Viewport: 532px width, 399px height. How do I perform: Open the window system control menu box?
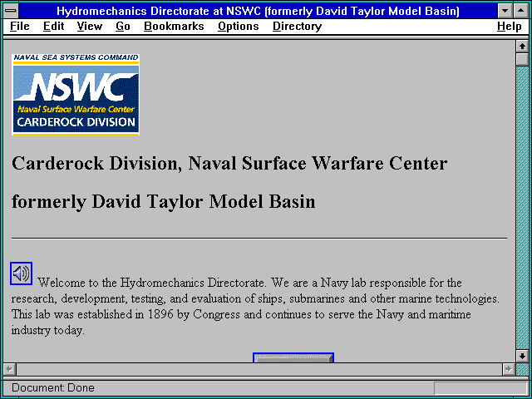pyautogui.click(x=11, y=11)
